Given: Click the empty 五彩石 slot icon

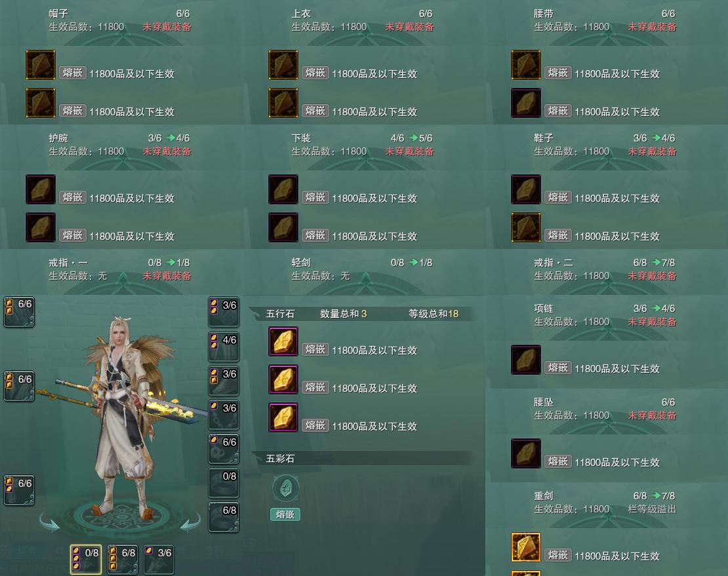Looking at the screenshot, I should tap(285, 488).
